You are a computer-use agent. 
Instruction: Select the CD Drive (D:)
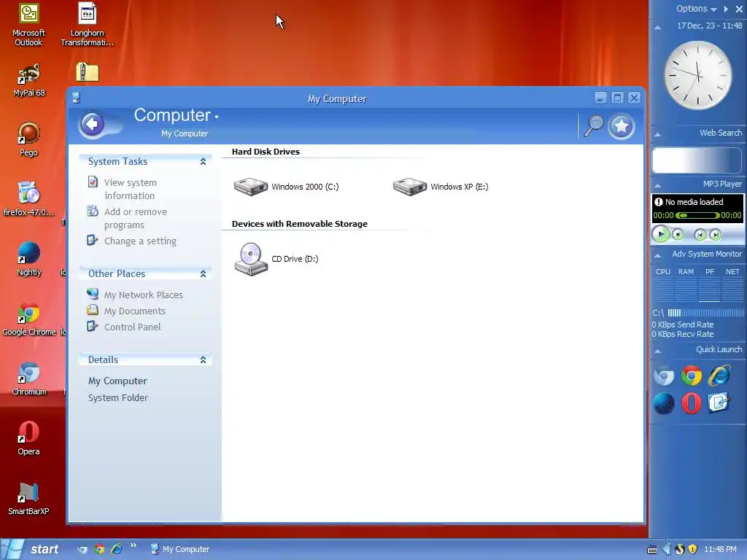pos(276,259)
